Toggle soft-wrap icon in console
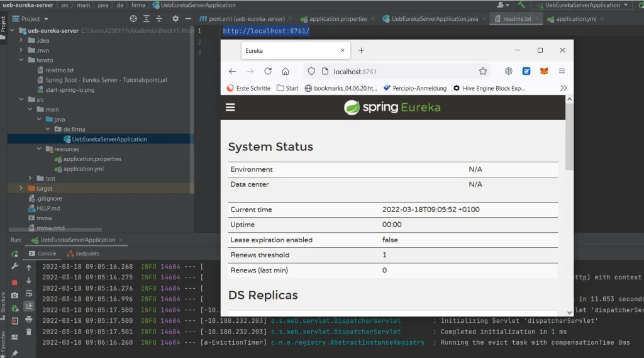Screen dimensions: 644x358 (29, 293)
